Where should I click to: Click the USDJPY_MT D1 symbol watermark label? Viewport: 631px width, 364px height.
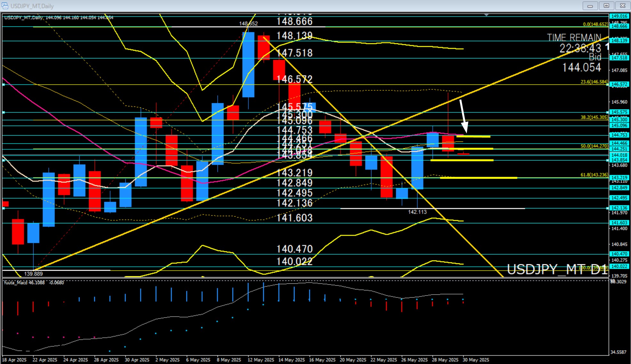(557, 269)
